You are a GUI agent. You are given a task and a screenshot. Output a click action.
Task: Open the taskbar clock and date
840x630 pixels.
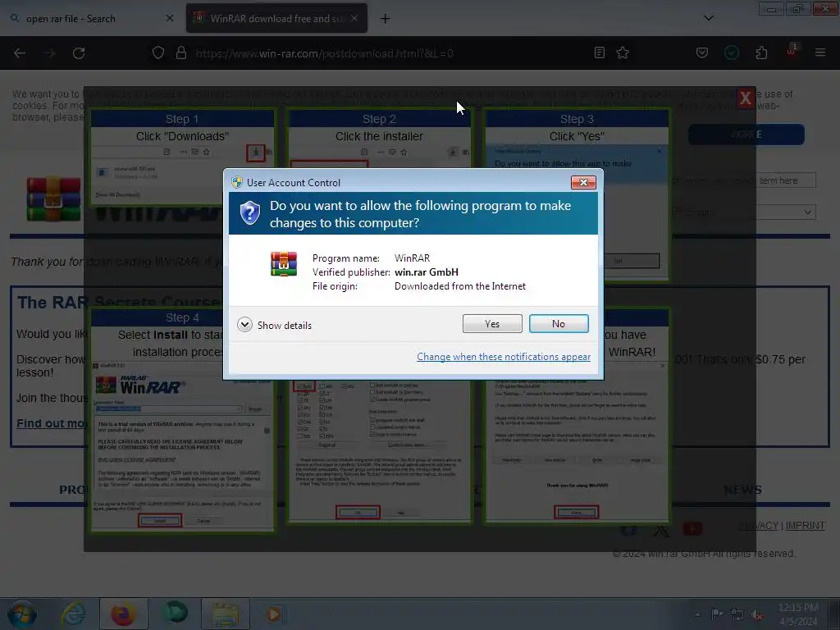797,614
